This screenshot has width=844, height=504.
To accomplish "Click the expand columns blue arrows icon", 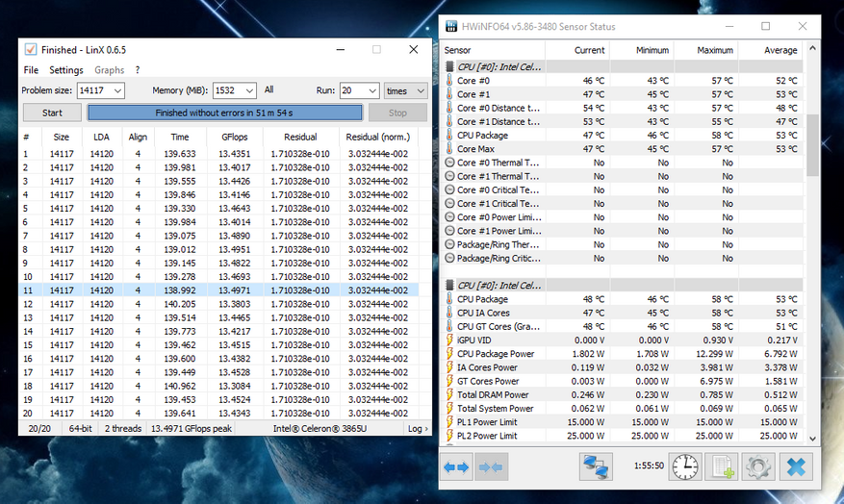I will 455,466.
